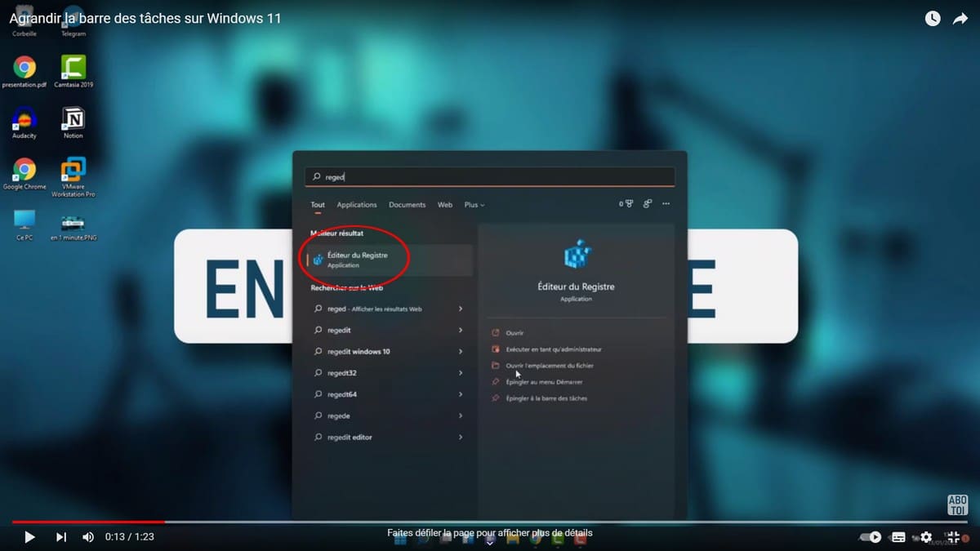Click Épingler à la barre des tâches
Screen dimensions: 980x551
546,398
